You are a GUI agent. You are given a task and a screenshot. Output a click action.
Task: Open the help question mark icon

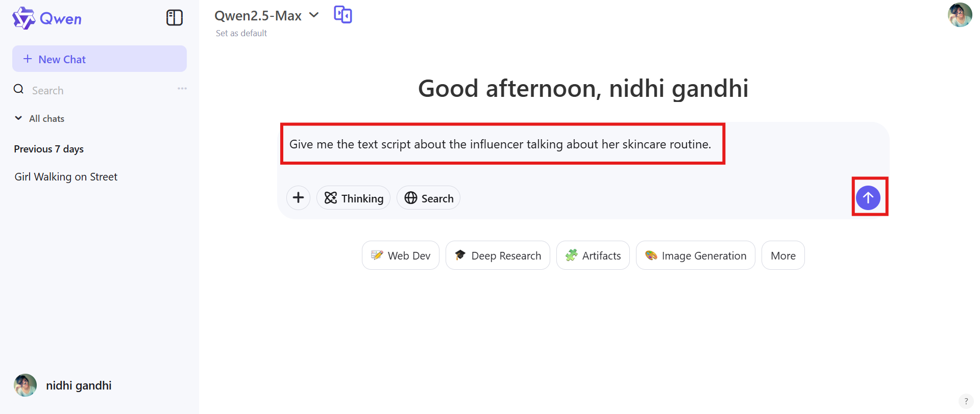pos(966,401)
